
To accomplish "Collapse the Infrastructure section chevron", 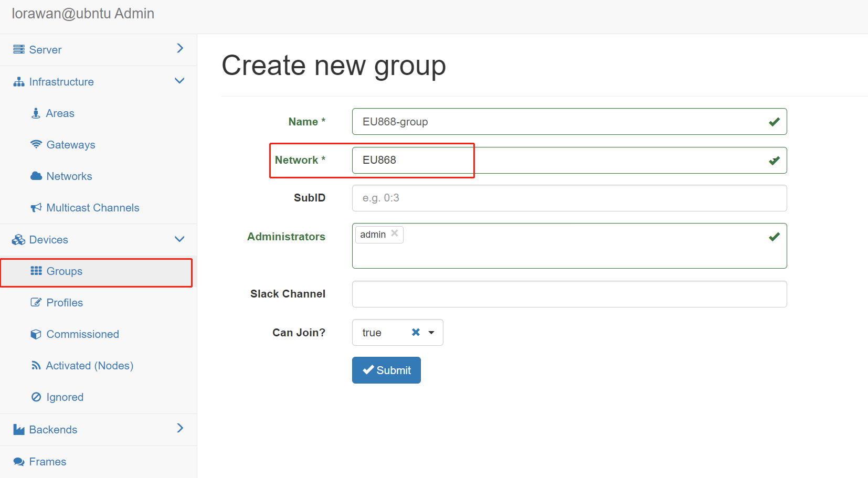I will pos(179,81).
